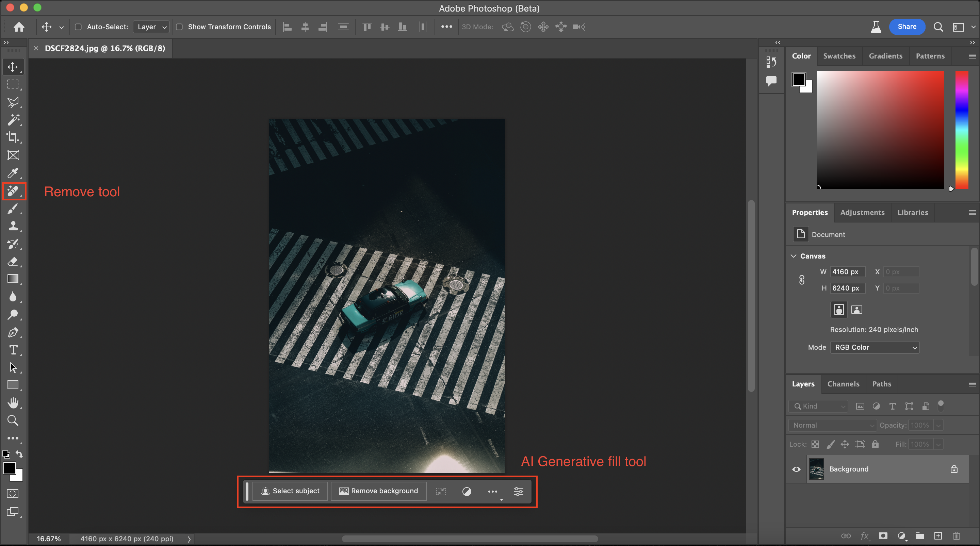Viewport: 980px width, 546px height.
Task: Click the delete layer trash icon
Action: pyautogui.click(x=956, y=536)
